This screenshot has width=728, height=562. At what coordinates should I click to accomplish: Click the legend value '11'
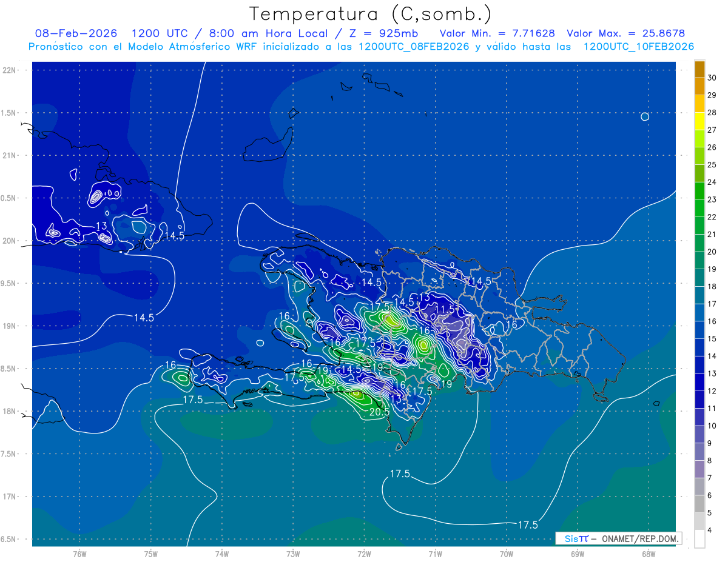[x=712, y=409]
